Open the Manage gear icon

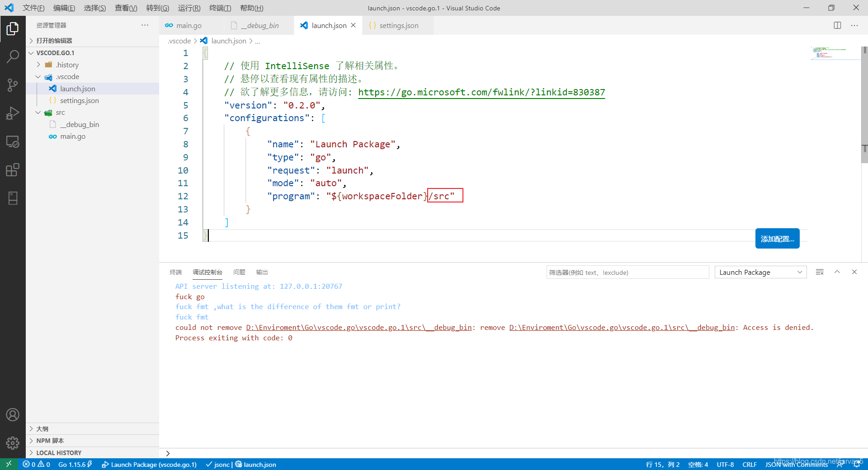click(13, 443)
